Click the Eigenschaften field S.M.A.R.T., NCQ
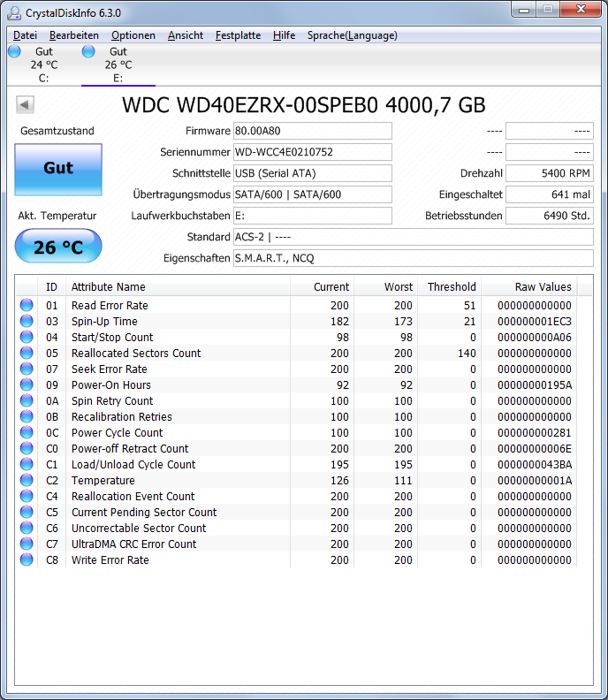608x700 pixels. click(x=414, y=258)
